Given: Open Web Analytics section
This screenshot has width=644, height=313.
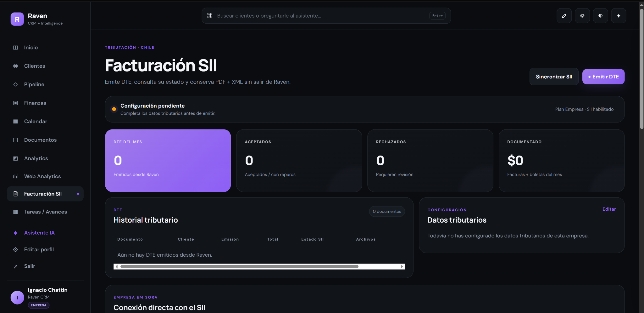Looking at the screenshot, I should (45, 176).
